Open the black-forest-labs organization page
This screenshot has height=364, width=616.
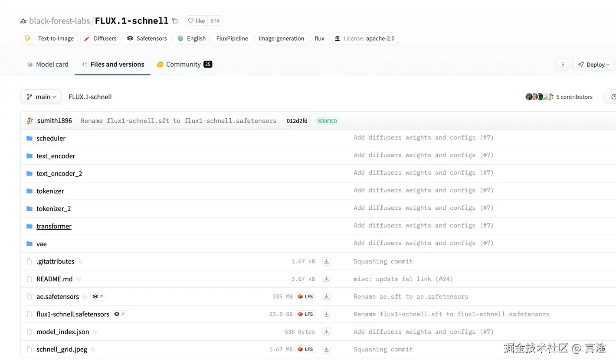pos(59,21)
